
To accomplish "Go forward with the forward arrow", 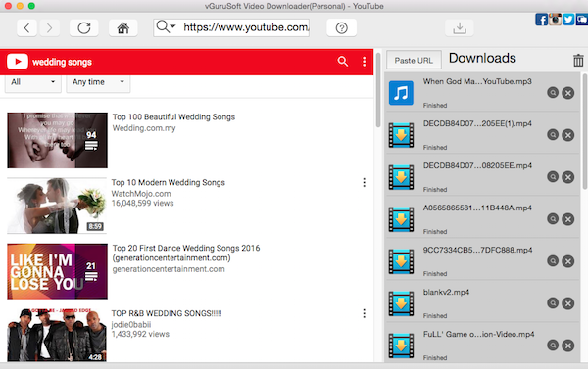I will pos(50,27).
